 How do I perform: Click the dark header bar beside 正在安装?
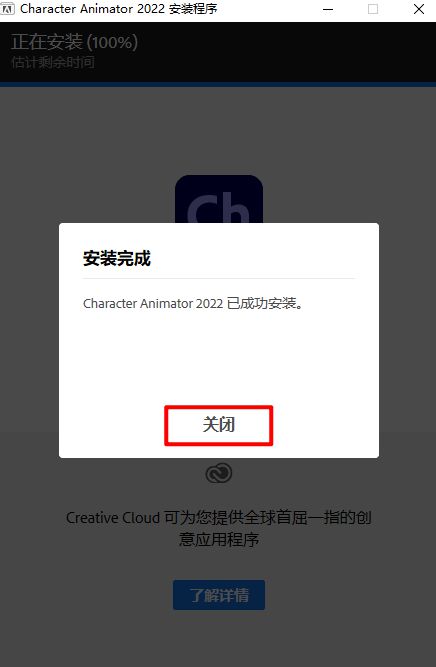pyautogui.click(x=285, y=52)
